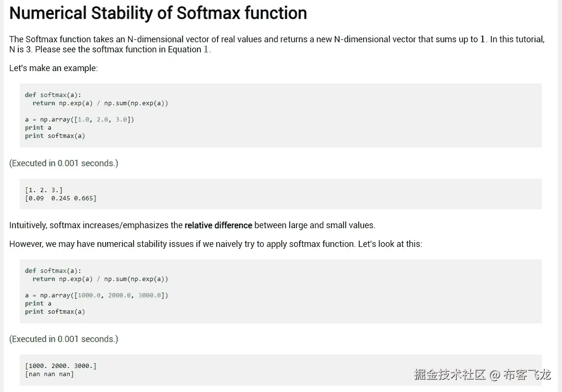Click "def softmax(a):" in the first code block

(x=53, y=95)
